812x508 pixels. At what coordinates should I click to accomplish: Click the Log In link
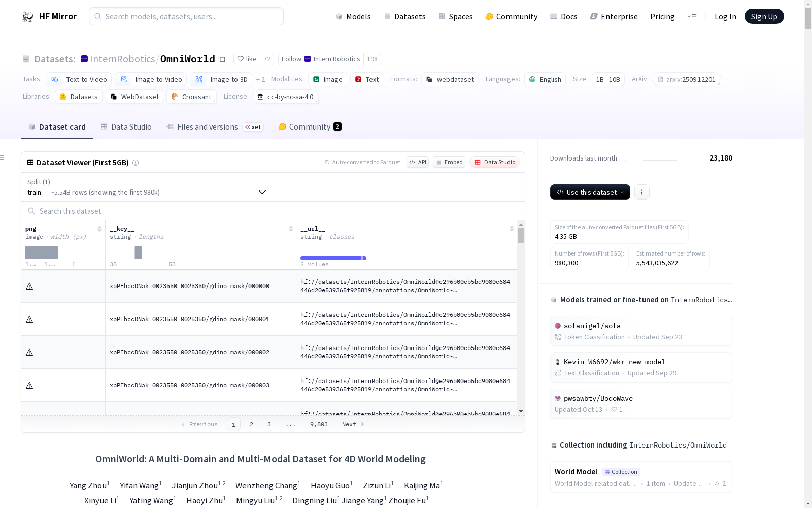coord(725,16)
